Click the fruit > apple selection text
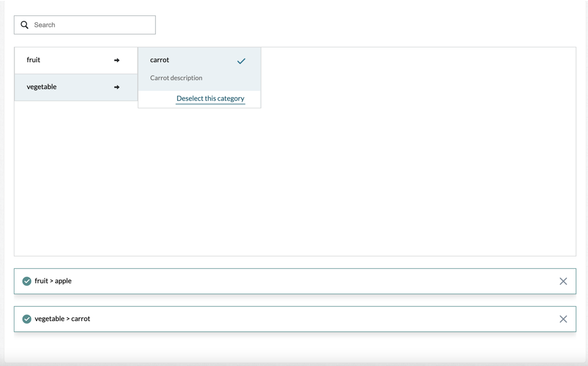Screen dimensions: 588x366 [x=53, y=281]
